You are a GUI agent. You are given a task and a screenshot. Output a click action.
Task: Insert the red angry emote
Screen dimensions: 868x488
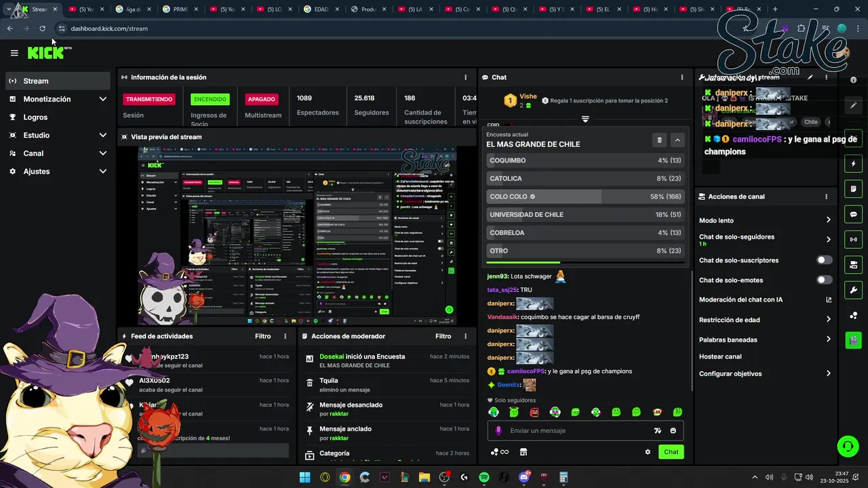point(534,412)
